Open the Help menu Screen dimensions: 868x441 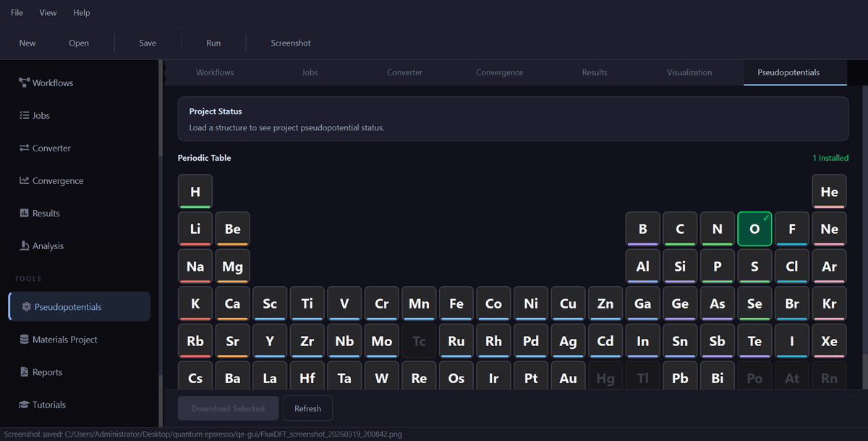pos(82,13)
